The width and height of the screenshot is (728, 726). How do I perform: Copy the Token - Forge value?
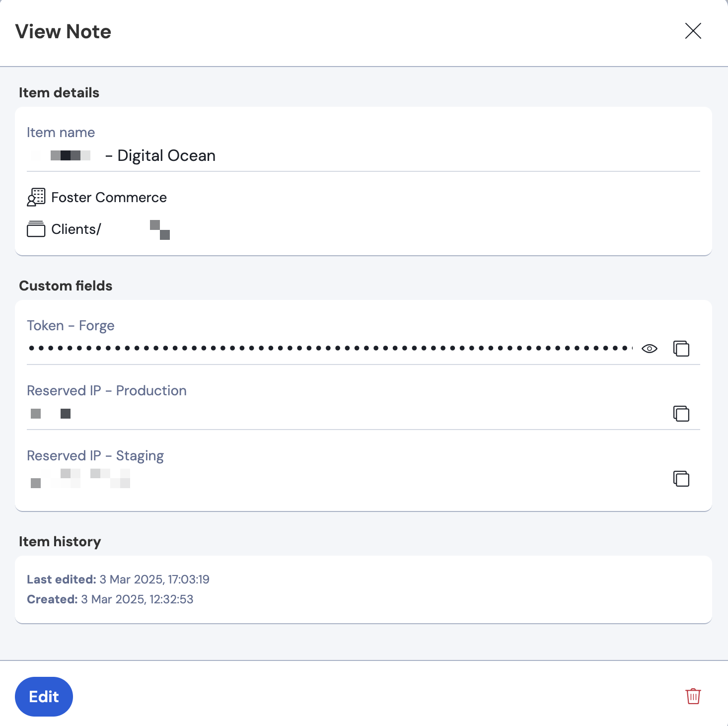[681, 349]
